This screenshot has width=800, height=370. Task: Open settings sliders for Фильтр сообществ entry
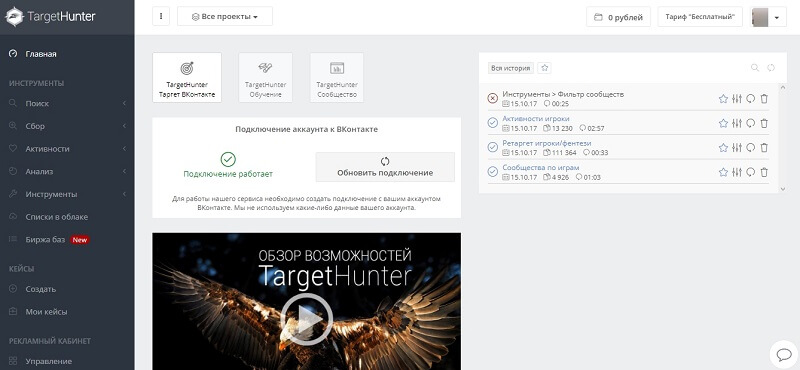click(737, 98)
